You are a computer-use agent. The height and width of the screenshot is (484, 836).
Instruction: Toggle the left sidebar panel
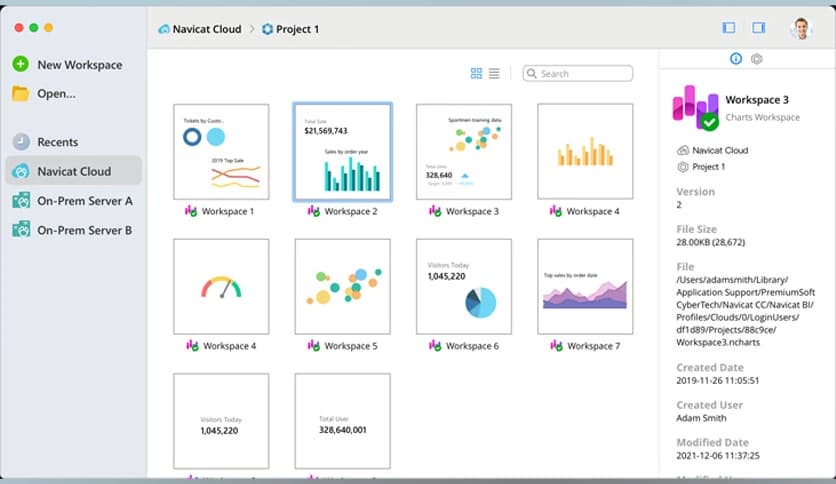(728, 28)
